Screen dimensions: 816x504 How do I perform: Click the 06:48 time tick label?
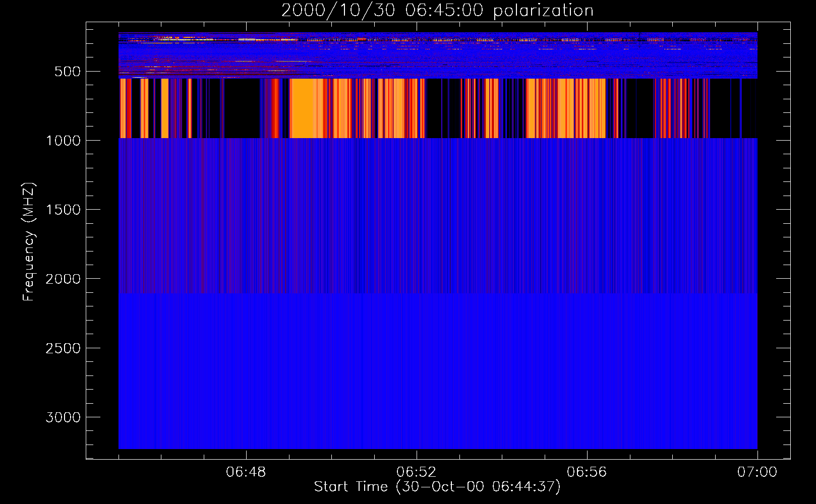(x=246, y=472)
